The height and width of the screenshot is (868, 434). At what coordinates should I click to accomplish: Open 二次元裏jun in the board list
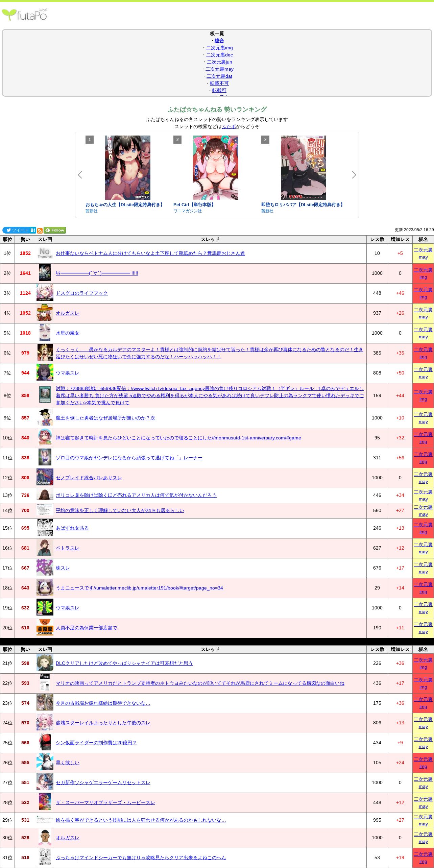pos(219,62)
